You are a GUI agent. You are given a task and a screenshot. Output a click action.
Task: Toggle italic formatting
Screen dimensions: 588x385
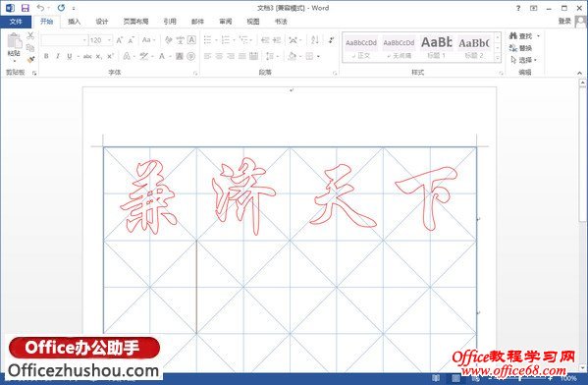[x=57, y=56]
